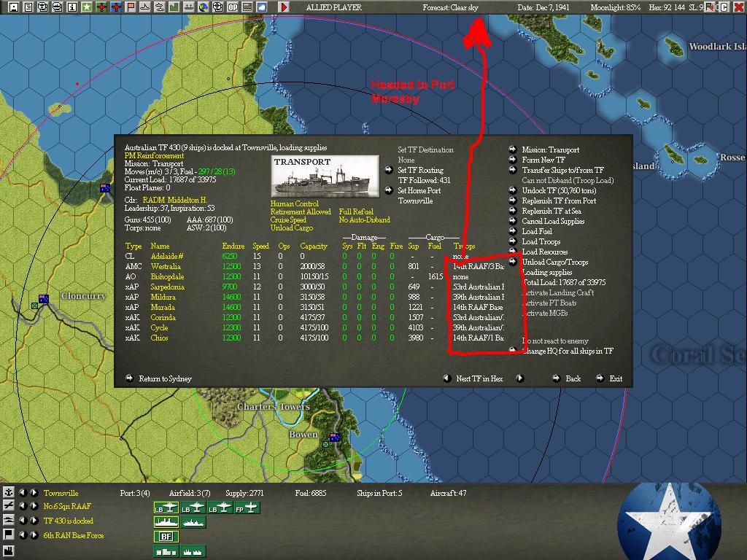Select ship Westralia in the list
This screenshot has width=747, height=560.
(166, 266)
